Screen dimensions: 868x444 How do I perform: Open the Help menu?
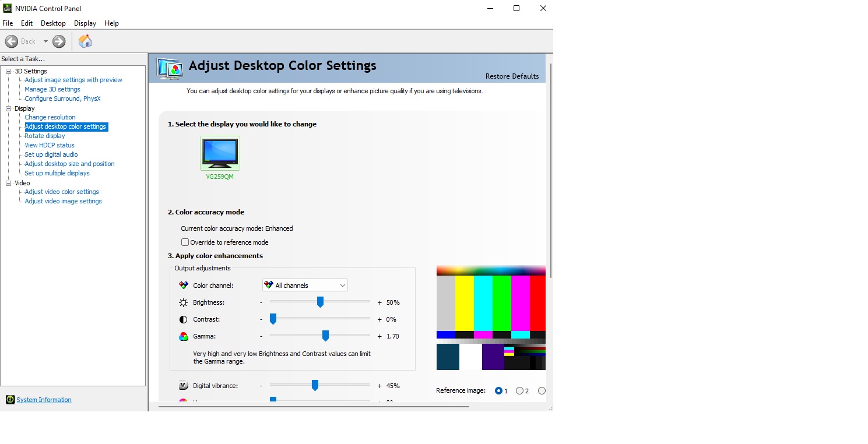point(111,23)
